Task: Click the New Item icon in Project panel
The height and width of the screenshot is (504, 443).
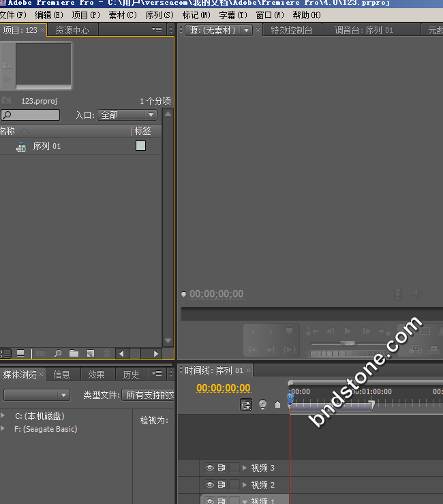Action: pyautogui.click(x=90, y=353)
